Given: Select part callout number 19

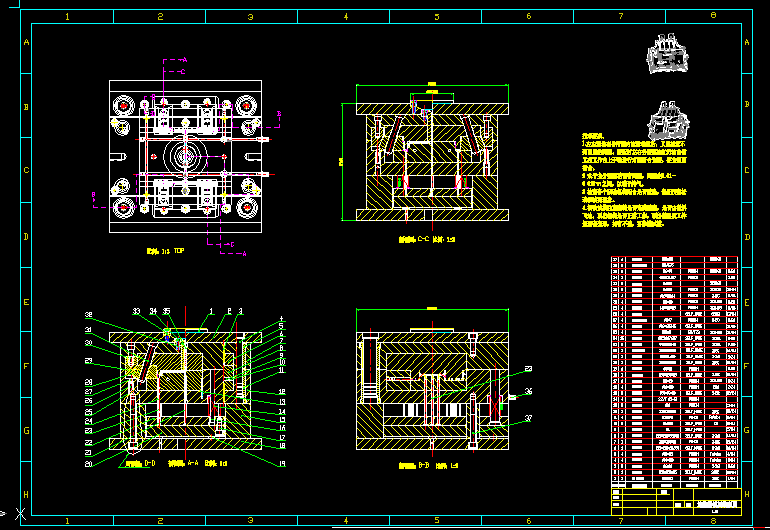Looking at the screenshot, I should [282, 464].
